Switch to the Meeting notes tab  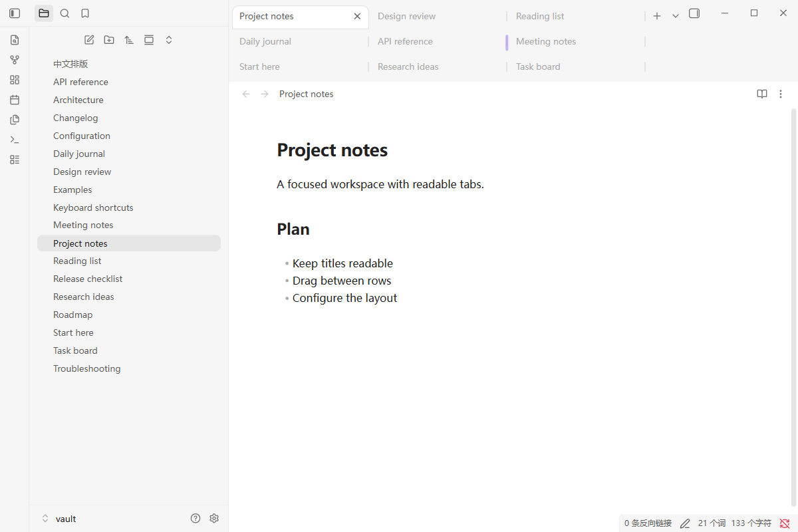click(575, 41)
